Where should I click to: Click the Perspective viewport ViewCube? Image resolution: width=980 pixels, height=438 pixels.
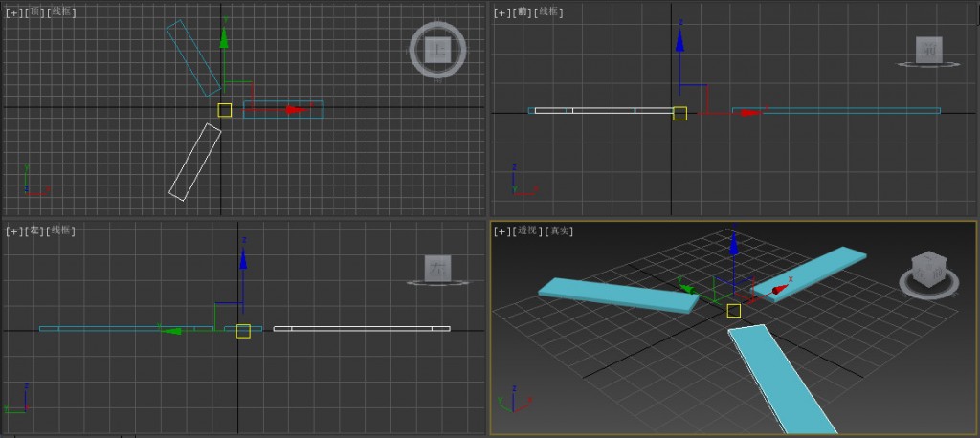928,269
